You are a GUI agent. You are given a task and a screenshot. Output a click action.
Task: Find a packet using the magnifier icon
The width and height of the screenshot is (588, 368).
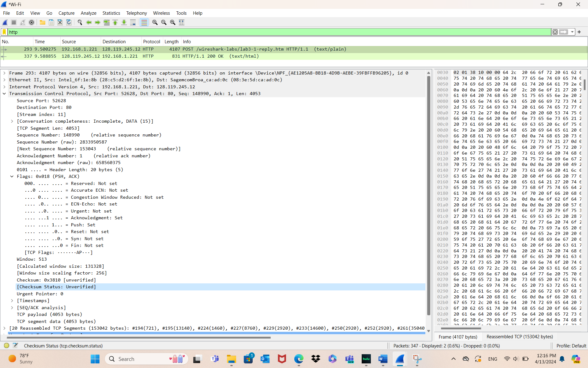[x=80, y=22]
